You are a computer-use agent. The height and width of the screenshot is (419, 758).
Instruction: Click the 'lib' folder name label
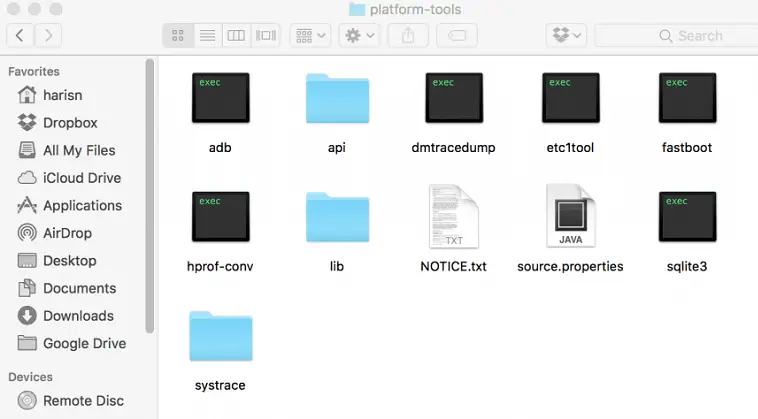coord(337,266)
